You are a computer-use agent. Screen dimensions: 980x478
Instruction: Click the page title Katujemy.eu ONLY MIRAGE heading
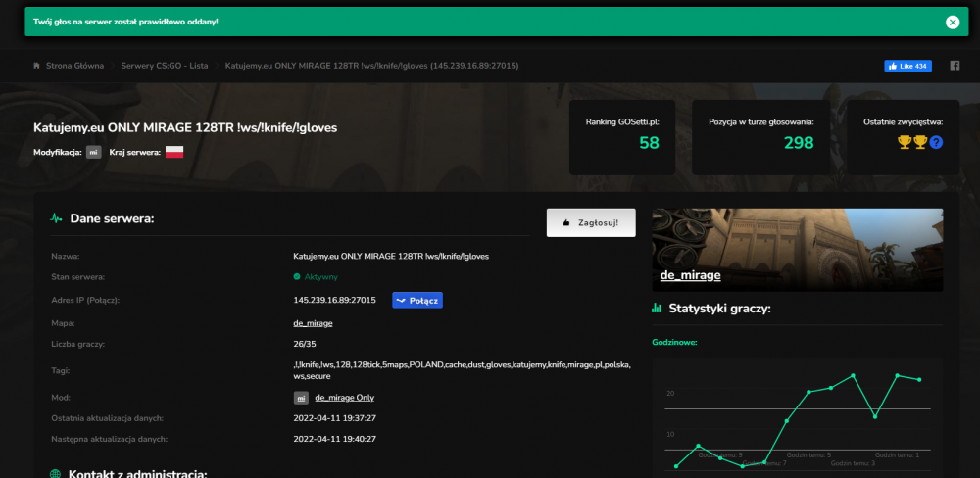(x=185, y=128)
